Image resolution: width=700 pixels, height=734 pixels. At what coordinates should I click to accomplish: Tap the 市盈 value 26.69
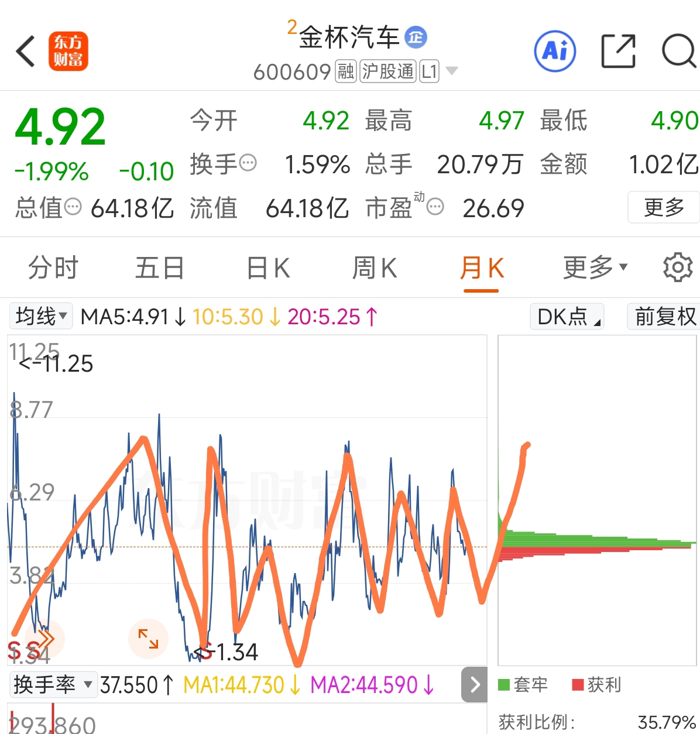493,208
